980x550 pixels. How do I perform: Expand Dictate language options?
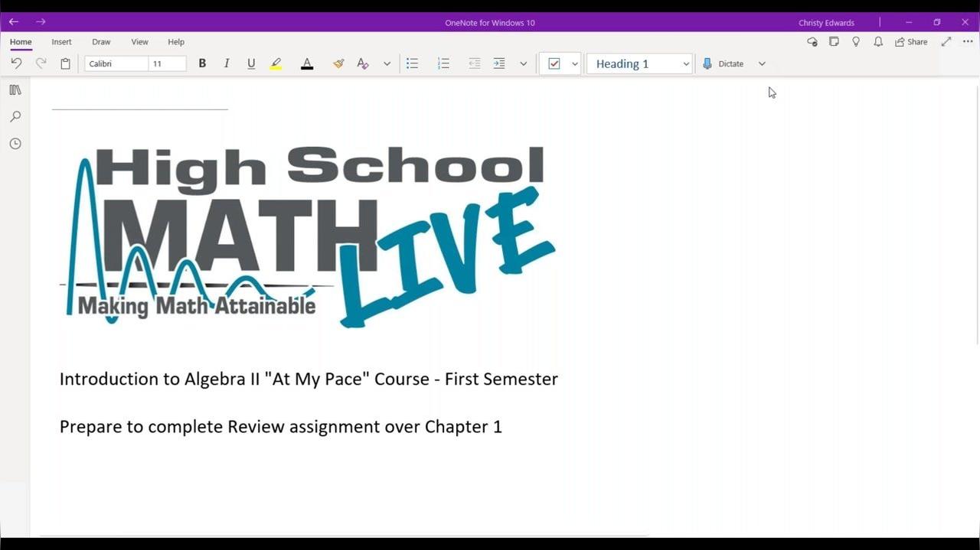(762, 63)
